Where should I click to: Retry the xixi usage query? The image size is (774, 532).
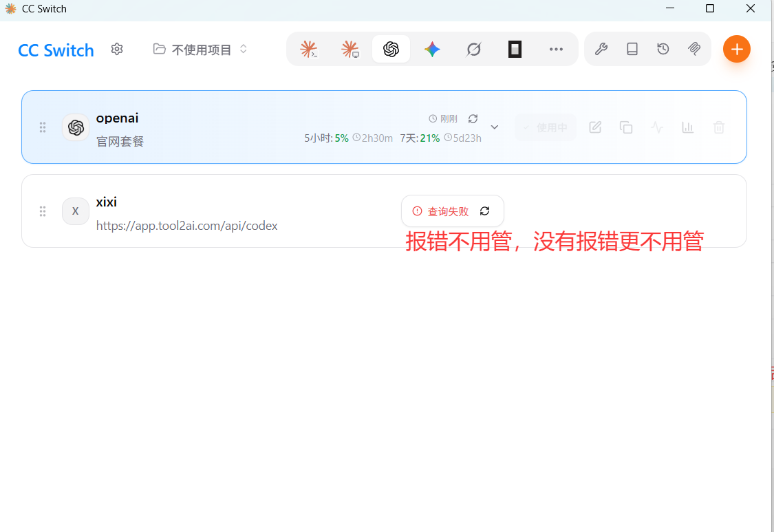(485, 211)
